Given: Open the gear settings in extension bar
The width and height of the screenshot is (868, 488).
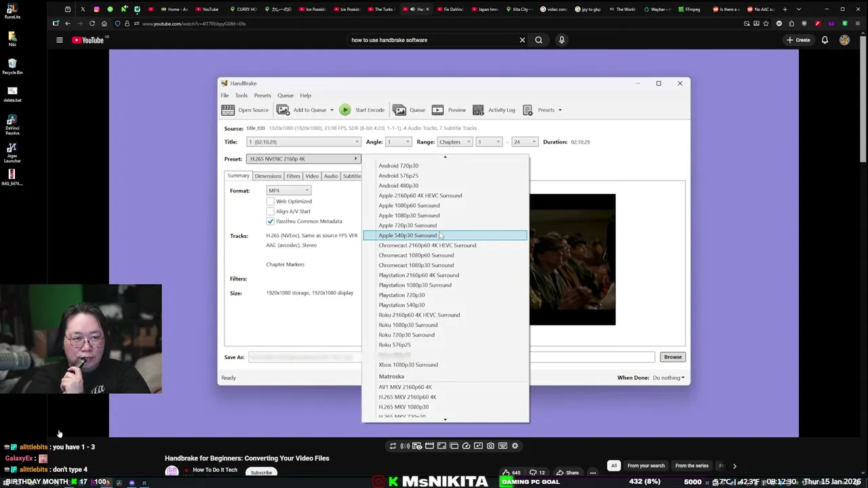Looking at the screenshot, I should click(515, 445).
